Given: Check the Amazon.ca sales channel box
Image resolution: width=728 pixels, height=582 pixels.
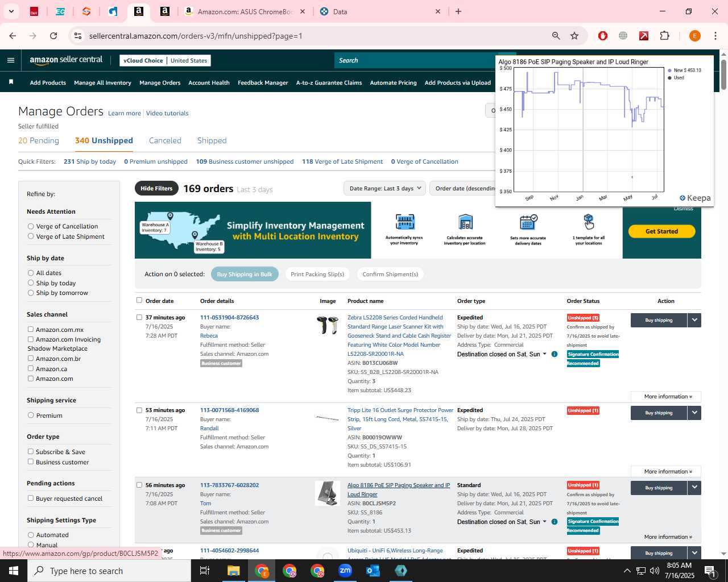Looking at the screenshot, I should tap(31, 368).
